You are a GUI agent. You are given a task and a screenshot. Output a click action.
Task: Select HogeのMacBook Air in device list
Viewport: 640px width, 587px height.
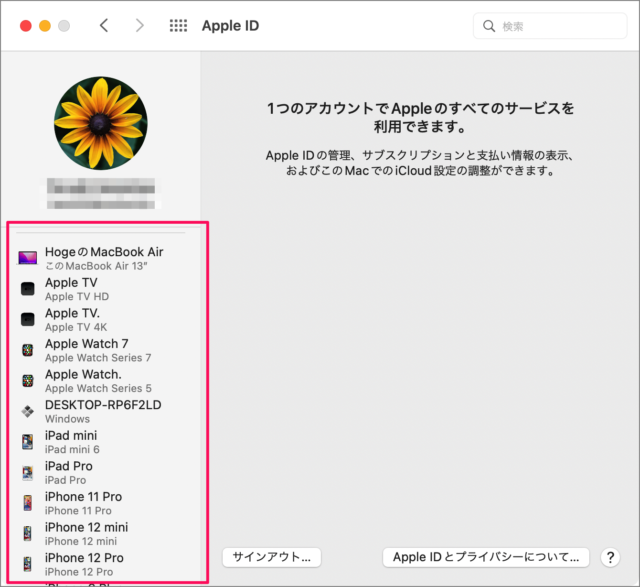(104, 252)
